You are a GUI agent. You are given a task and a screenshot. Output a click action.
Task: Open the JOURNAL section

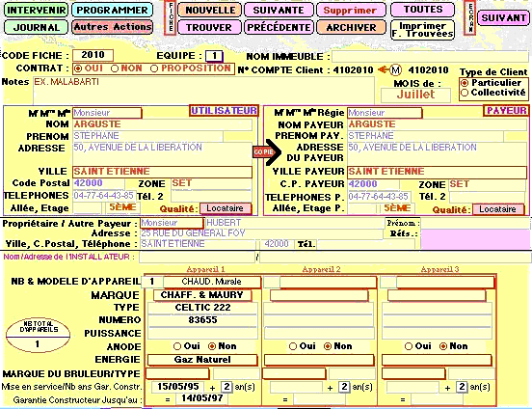point(36,28)
